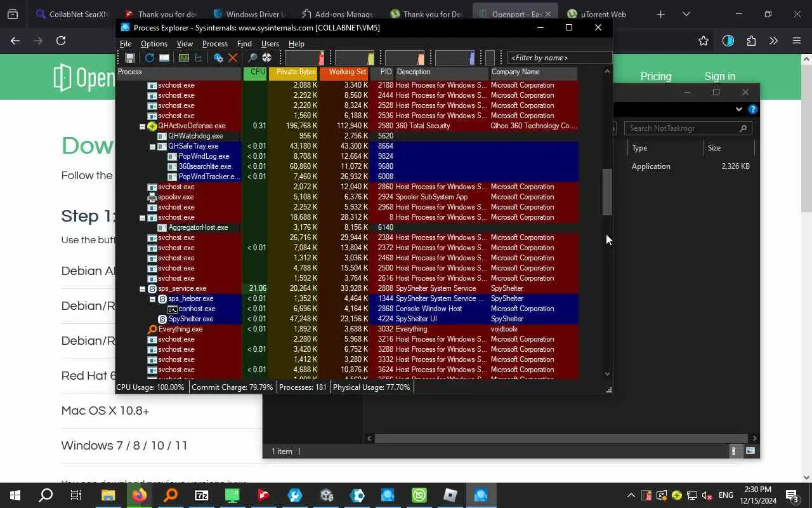Collapse the sps_service.exe tree node
Viewport: 812px width, 508px height.
142,289
